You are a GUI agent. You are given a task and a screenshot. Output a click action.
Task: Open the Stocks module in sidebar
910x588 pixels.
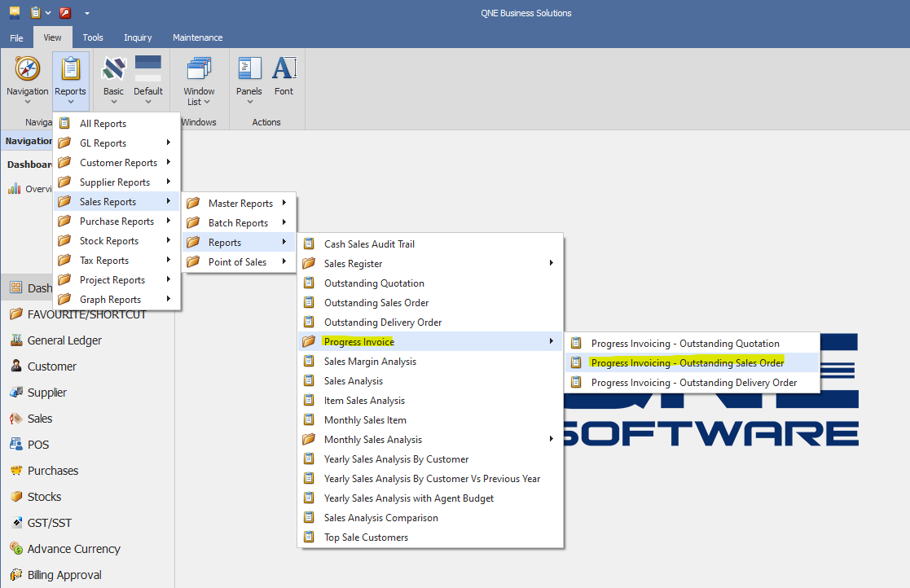pos(44,497)
